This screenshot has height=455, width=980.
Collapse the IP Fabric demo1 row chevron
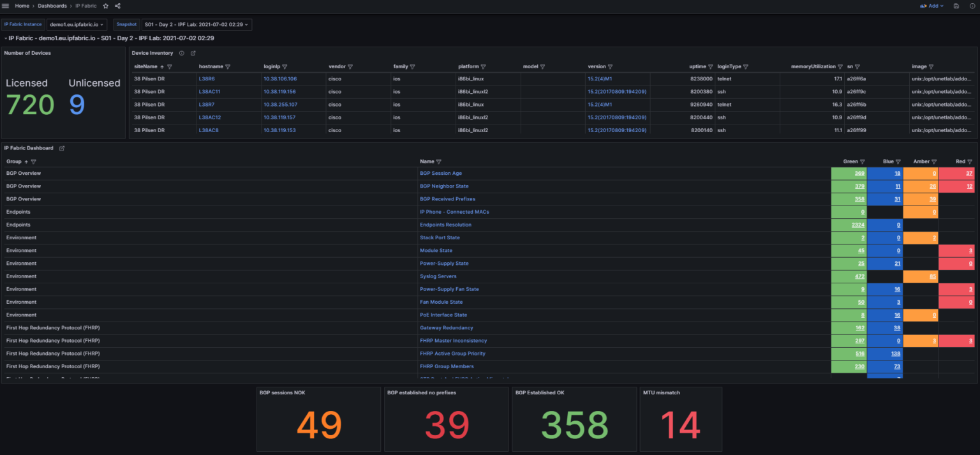[6, 38]
